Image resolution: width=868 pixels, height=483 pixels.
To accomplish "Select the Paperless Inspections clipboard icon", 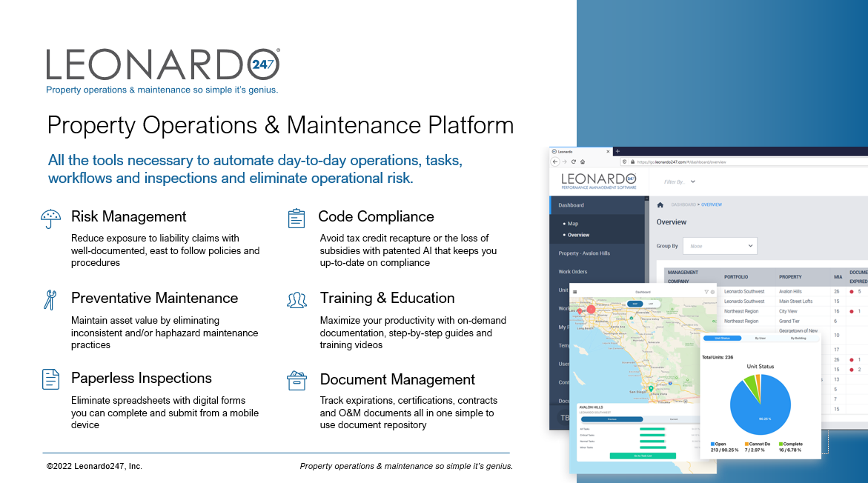I will point(50,378).
